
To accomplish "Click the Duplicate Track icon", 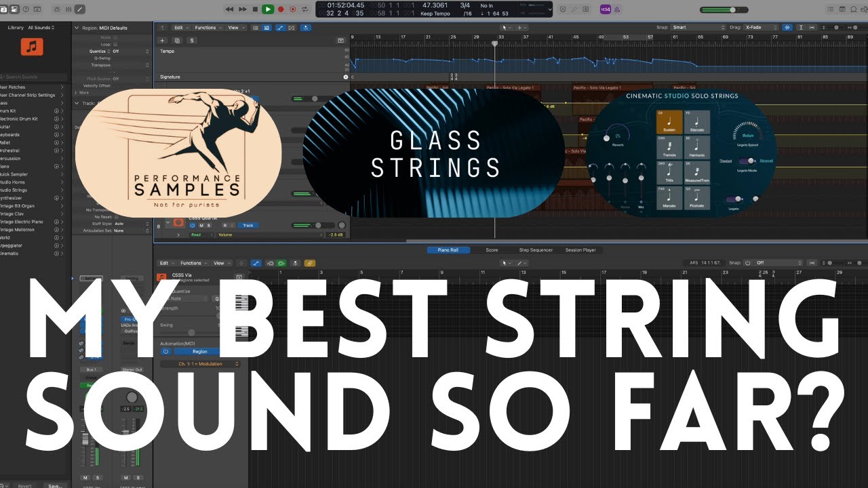I will coord(177,41).
